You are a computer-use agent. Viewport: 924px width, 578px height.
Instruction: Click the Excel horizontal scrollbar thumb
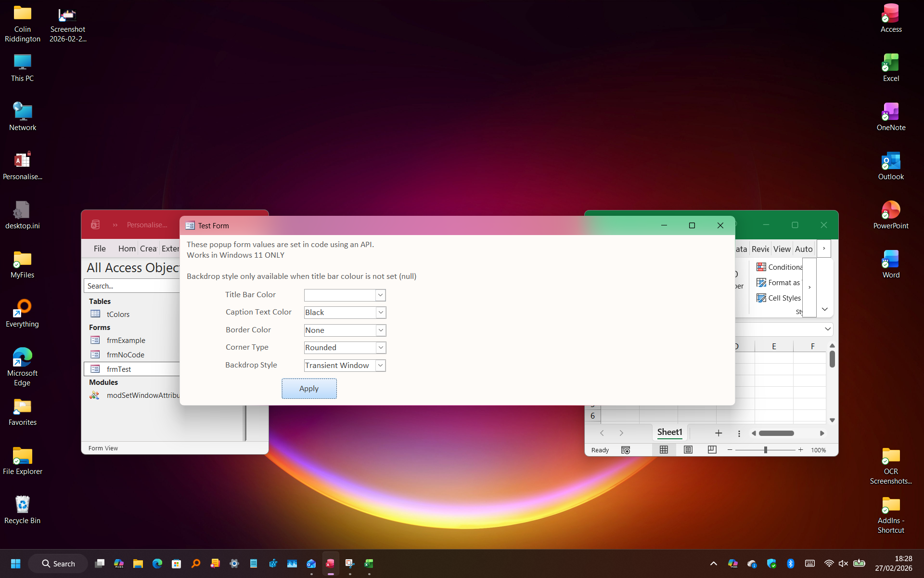coord(776,433)
